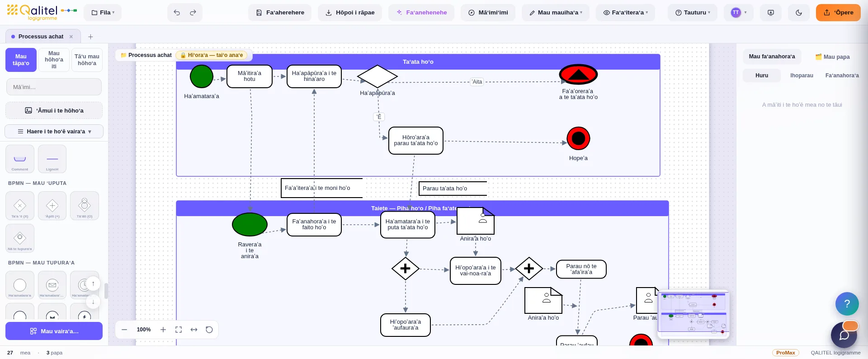Add a new tab with plus
The image size is (868, 359).
click(90, 37)
